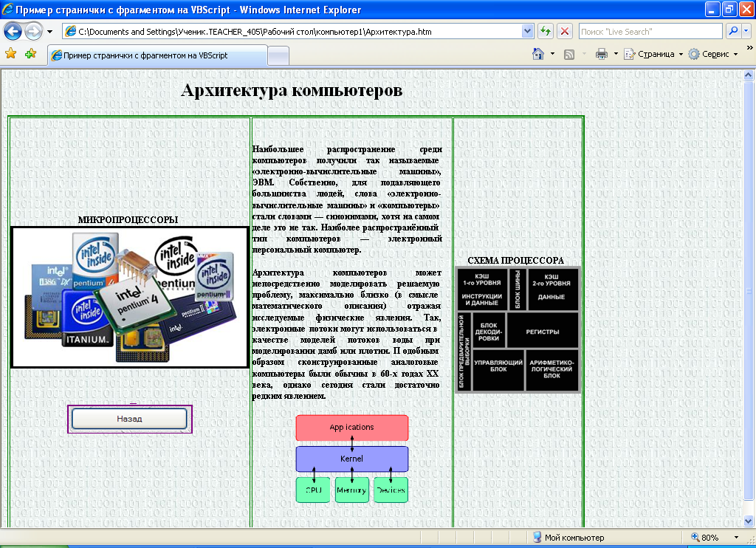756x548 pixels.
Task: Click the Назад button on page
Action: (x=129, y=419)
